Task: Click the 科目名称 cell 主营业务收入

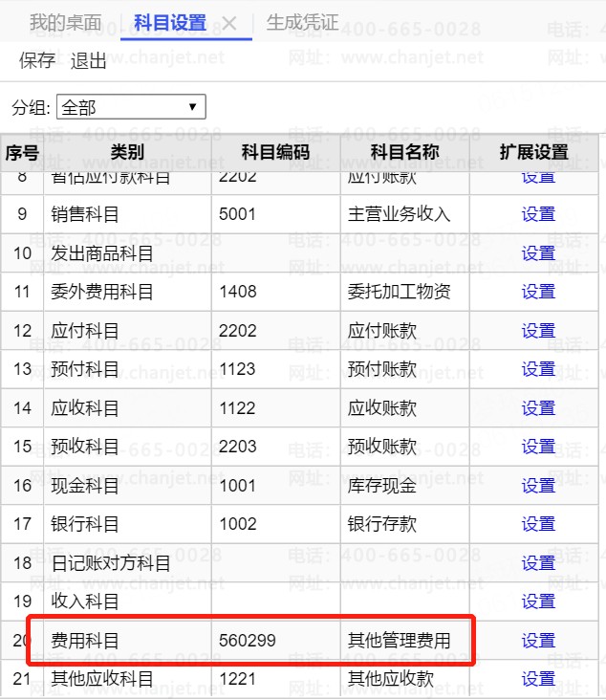Action: (x=399, y=214)
